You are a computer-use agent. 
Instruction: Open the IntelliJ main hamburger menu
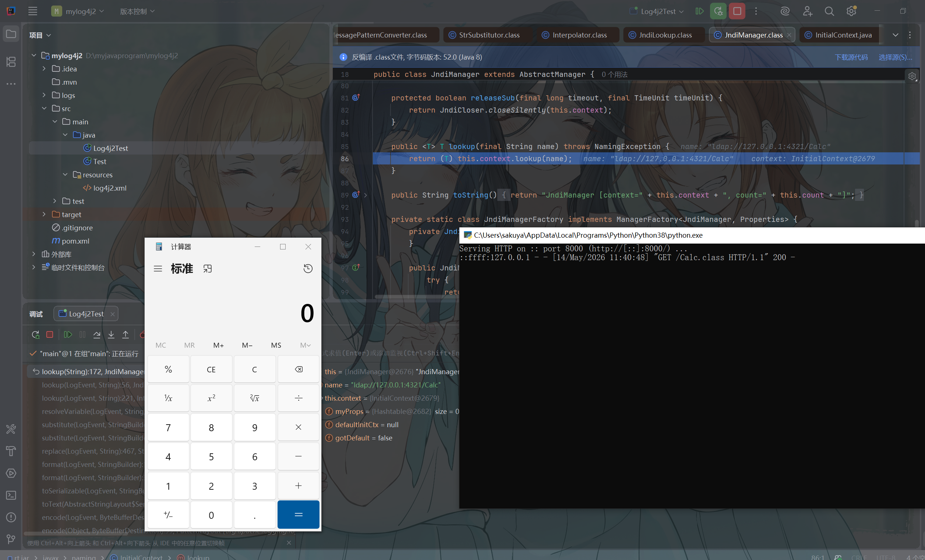33,11
